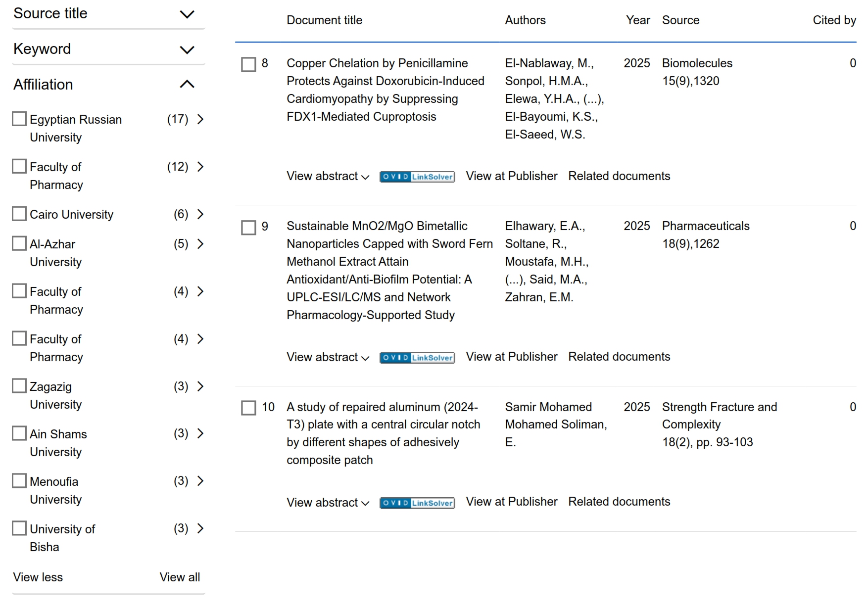The width and height of the screenshot is (868, 613).
Task: Sort by Cited by column header
Action: [834, 20]
